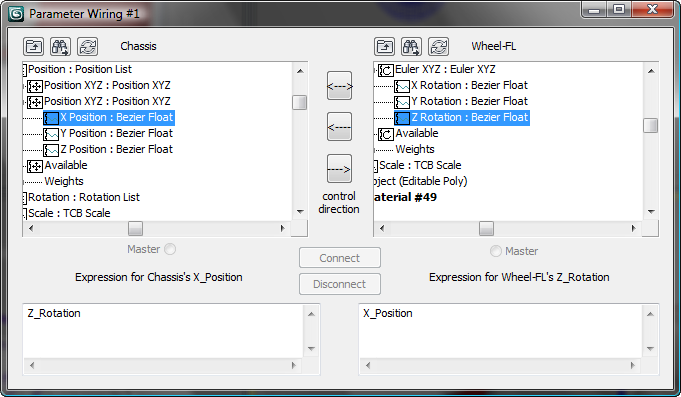This screenshot has width=681, height=397.
Task: Select Y Position : Bezier Float track
Action: pyautogui.click(x=116, y=133)
